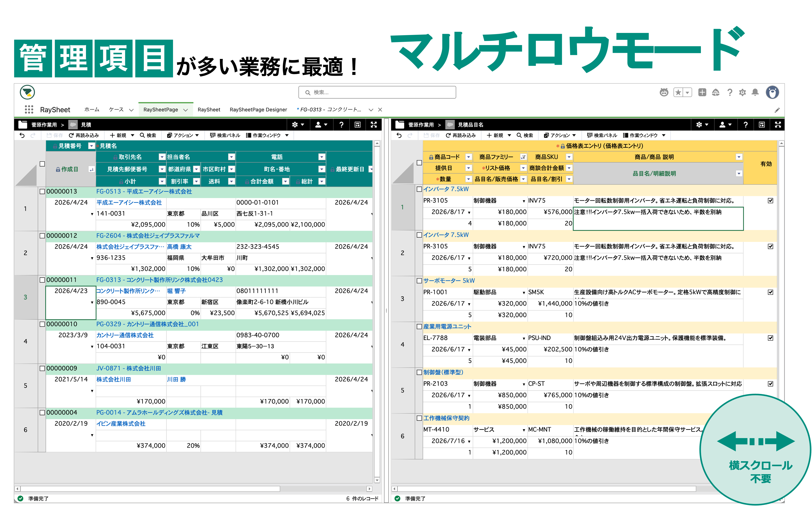The image size is (812, 506).
Task: Open the Salesforce setup gear icon
Action: point(743,92)
